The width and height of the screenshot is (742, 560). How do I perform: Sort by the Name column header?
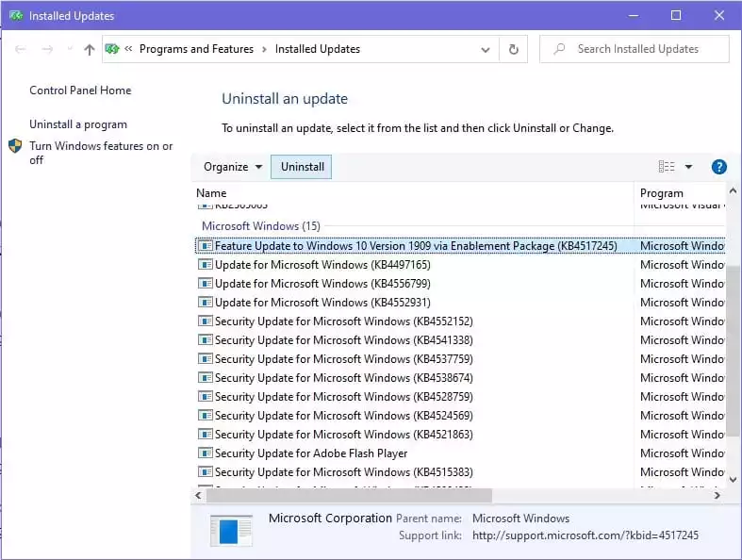coord(413,193)
